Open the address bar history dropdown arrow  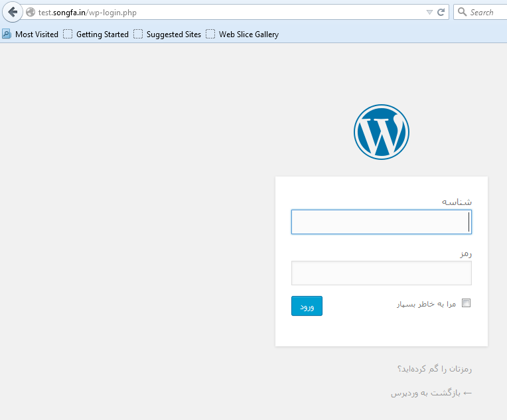pyautogui.click(x=429, y=13)
